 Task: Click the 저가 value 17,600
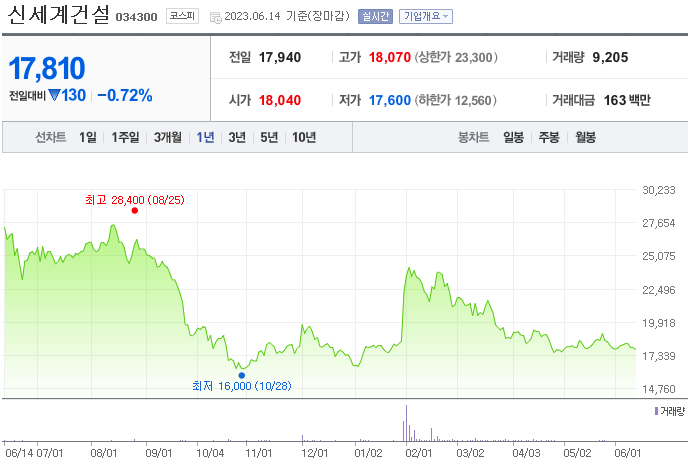point(390,100)
